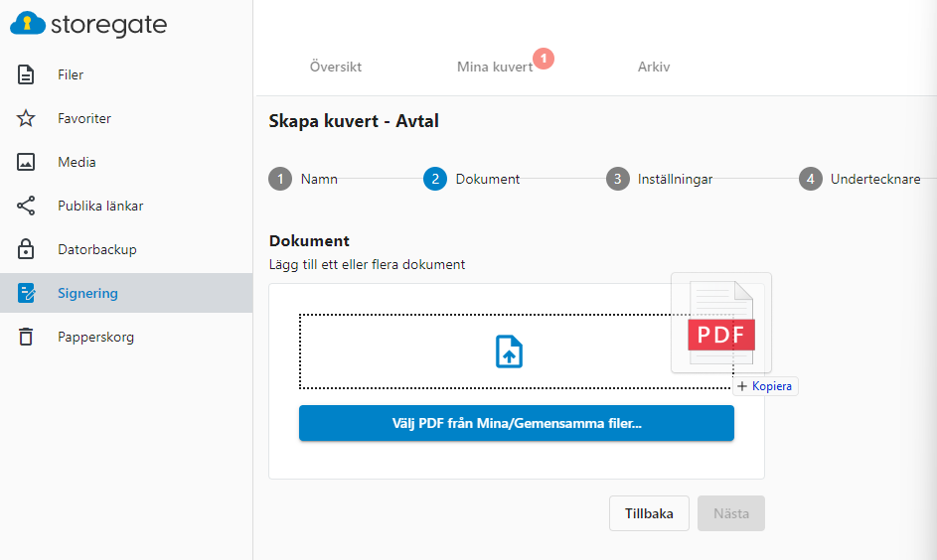Screen dimensions: 937x560
Task: Click the Mina kuvert notification badge
Action: 544,59
